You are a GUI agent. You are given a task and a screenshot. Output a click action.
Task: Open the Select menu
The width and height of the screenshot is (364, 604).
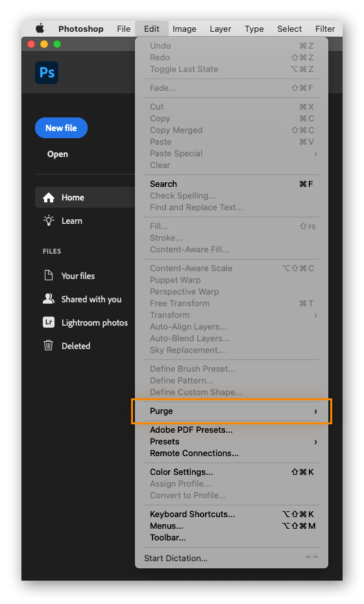click(289, 29)
